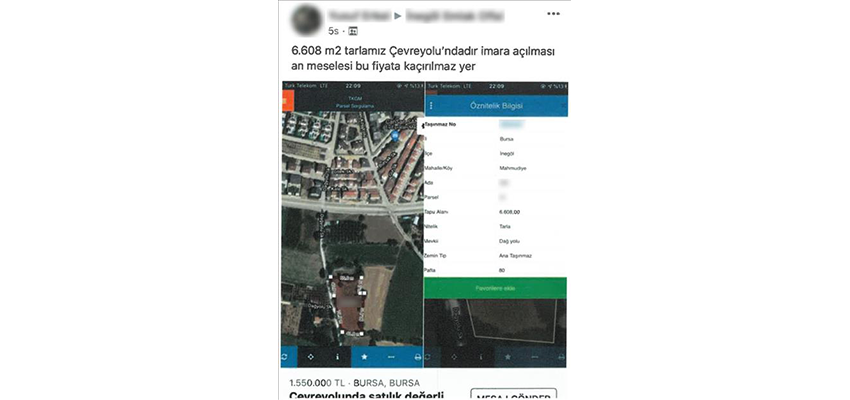
Task: Open the blurred poster name link
Action: tap(359, 16)
